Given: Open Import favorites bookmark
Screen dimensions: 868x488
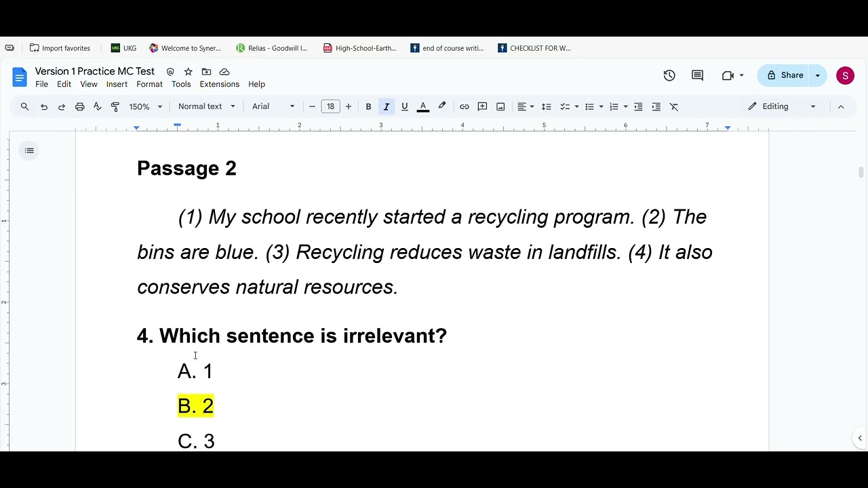Looking at the screenshot, I should pyautogui.click(x=60, y=48).
